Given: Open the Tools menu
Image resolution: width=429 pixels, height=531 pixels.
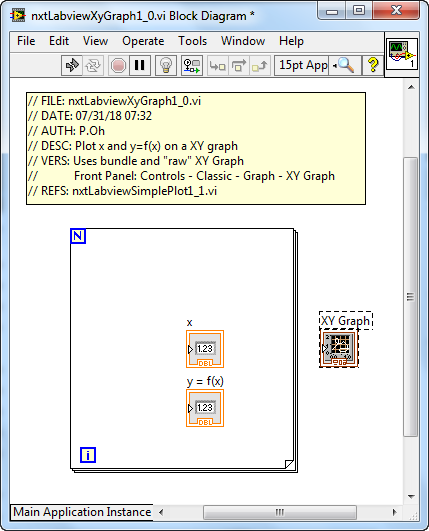Looking at the screenshot, I should 193,41.
